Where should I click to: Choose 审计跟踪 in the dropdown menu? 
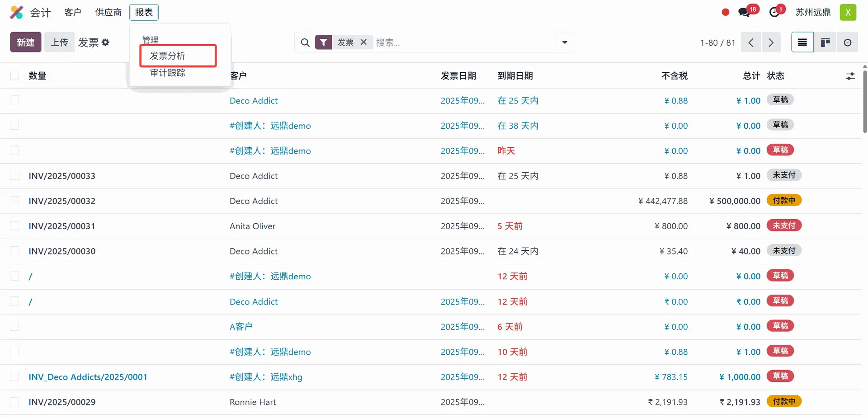[x=168, y=73]
